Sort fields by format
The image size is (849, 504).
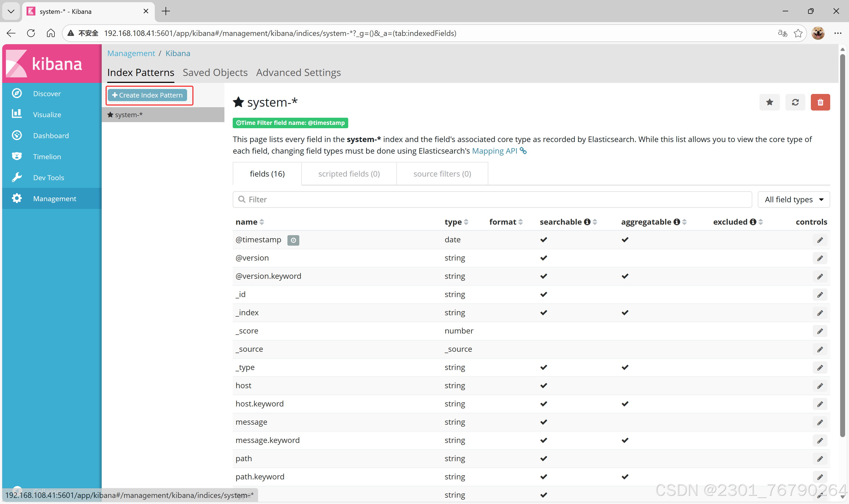coord(520,222)
